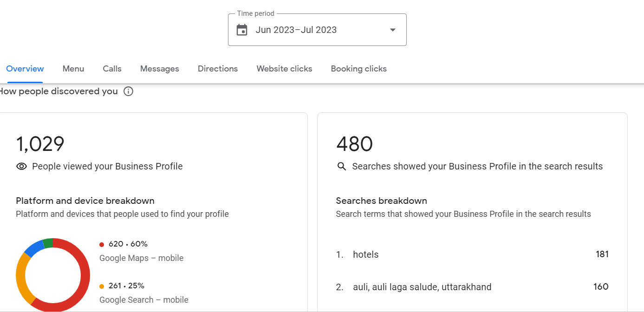644x312 pixels.
Task: Switch to the Overview tab
Action: pos(25,69)
